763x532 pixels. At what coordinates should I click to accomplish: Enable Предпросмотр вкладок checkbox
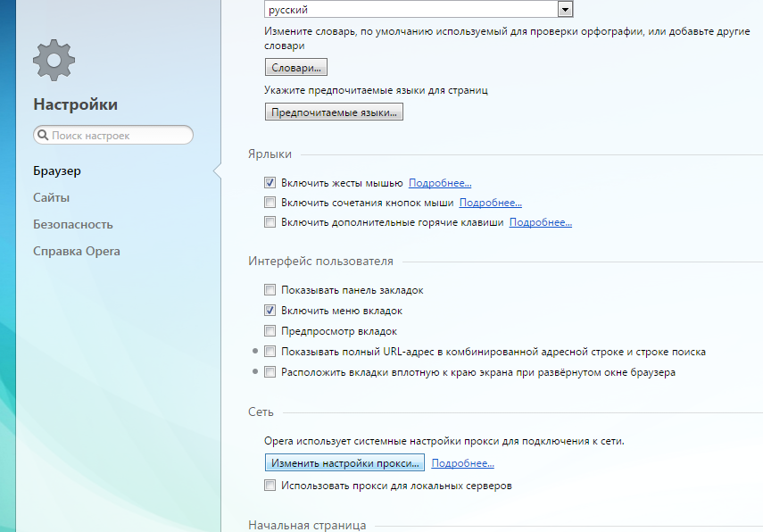(270, 331)
